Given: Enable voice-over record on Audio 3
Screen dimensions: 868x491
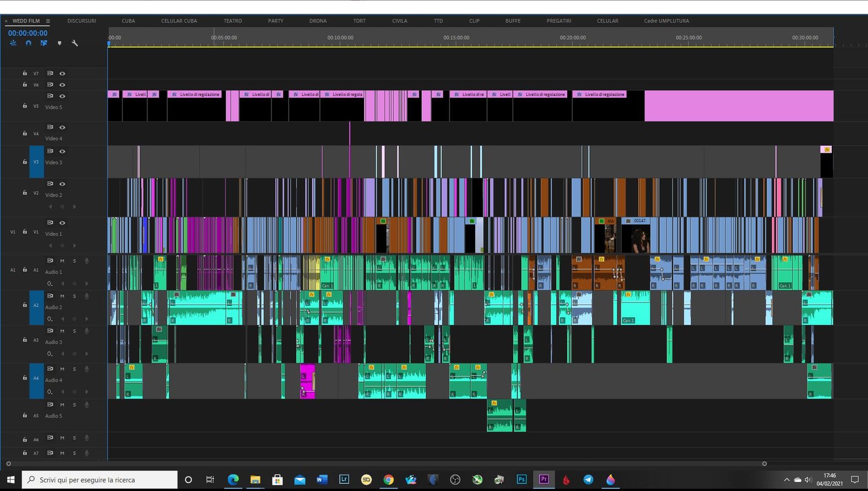Looking at the screenshot, I should 87,331.
